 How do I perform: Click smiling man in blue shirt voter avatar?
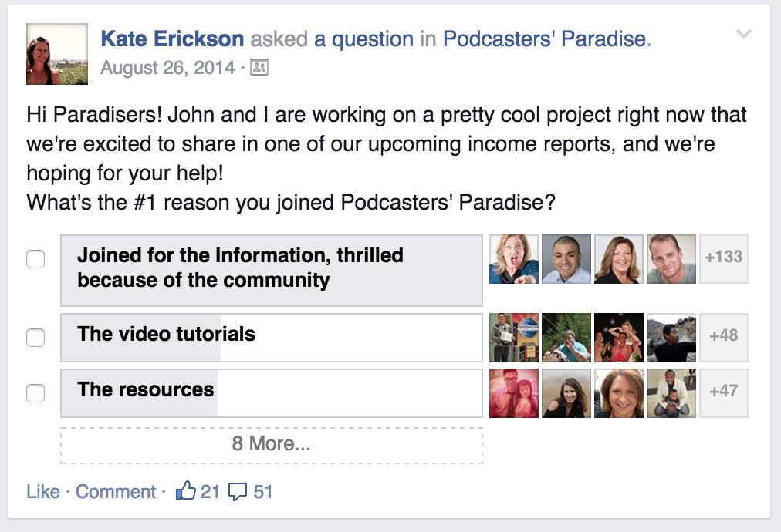click(566, 259)
